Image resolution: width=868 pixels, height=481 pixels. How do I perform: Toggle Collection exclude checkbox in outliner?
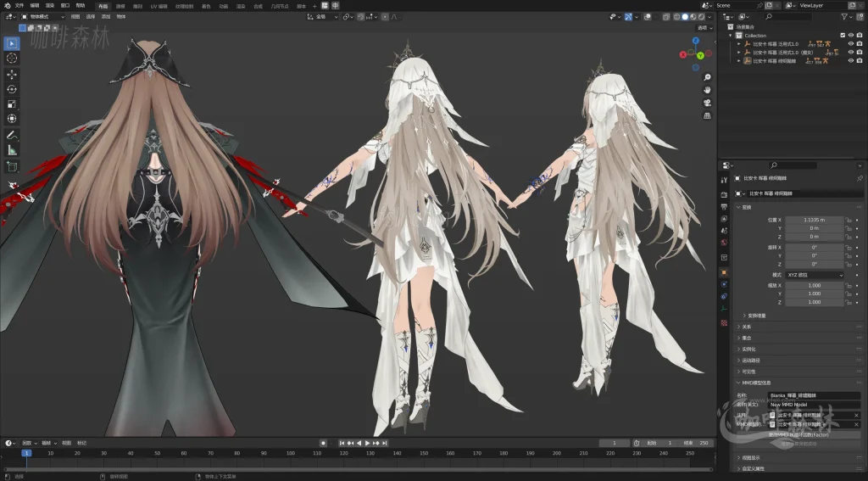(843, 36)
